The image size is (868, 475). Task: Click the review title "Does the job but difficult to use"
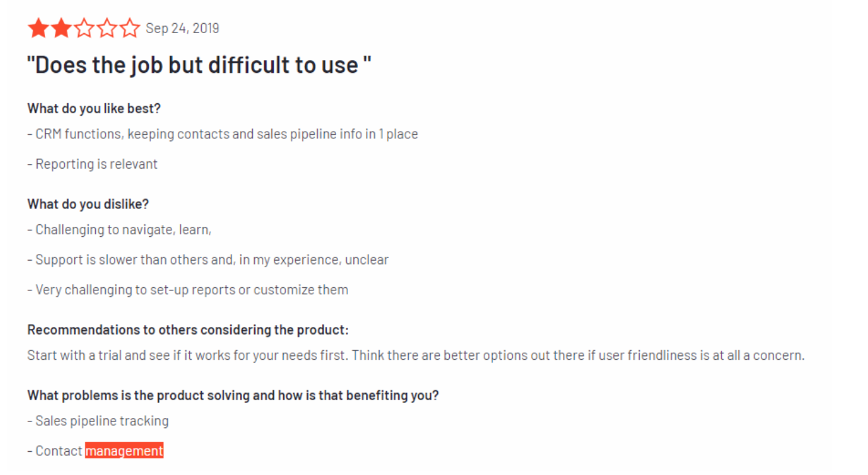(x=199, y=65)
